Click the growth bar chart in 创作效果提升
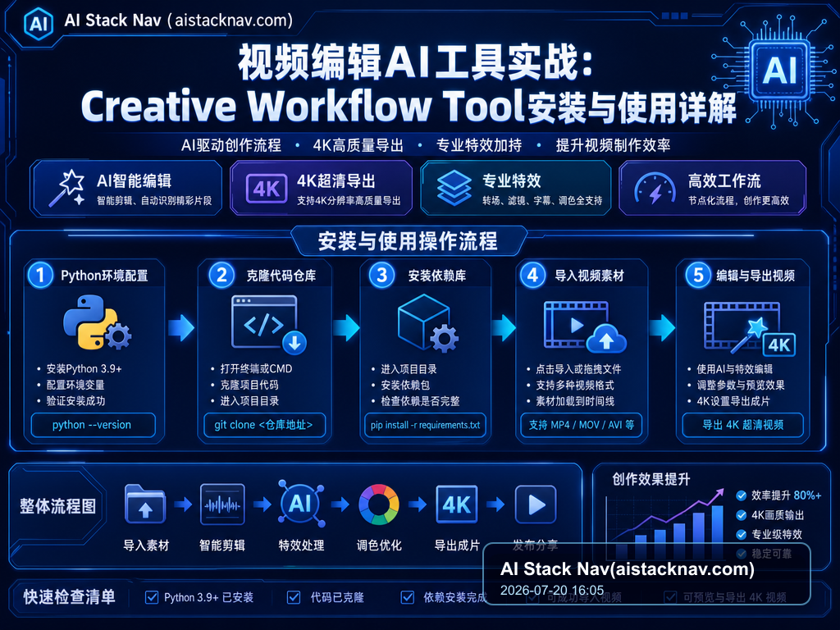Screen dimensions: 840x630 coord(667,526)
